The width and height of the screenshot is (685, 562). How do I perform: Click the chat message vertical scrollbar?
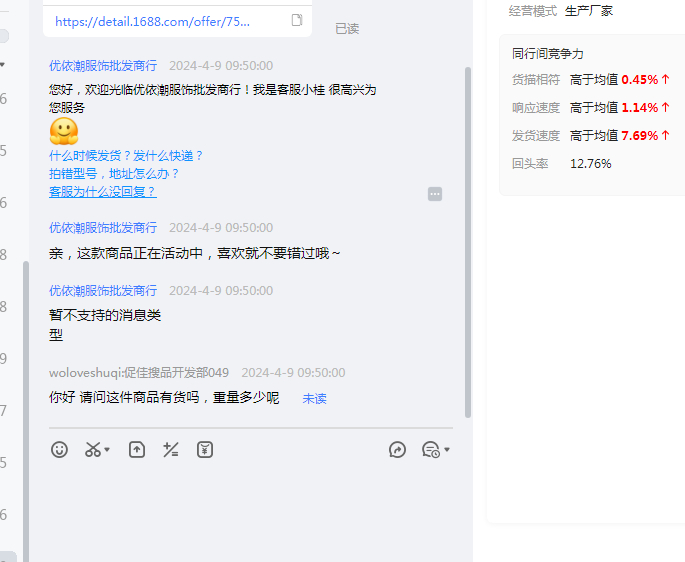click(x=467, y=240)
